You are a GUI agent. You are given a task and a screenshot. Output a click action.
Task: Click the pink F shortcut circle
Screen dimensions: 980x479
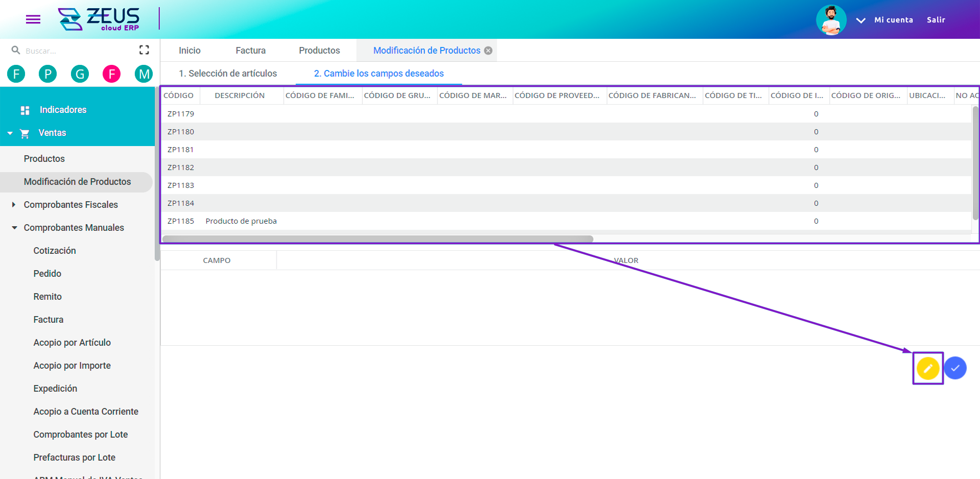[111, 74]
